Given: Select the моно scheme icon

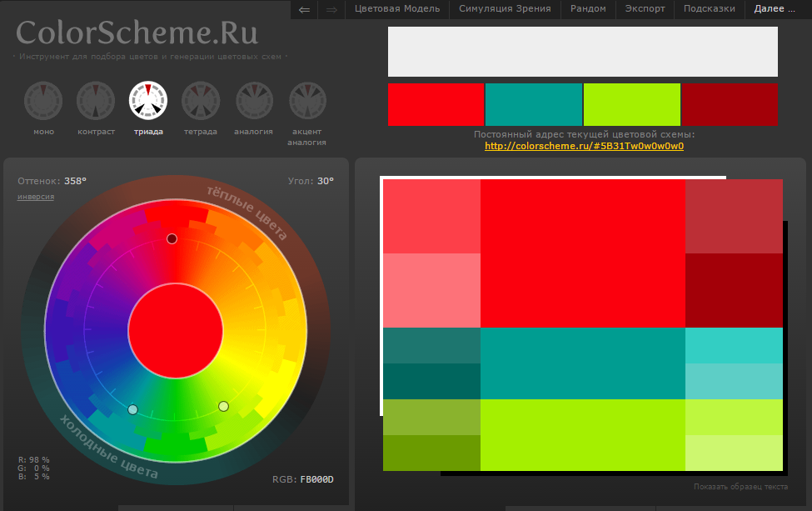Looking at the screenshot, I should pos(43,101).
